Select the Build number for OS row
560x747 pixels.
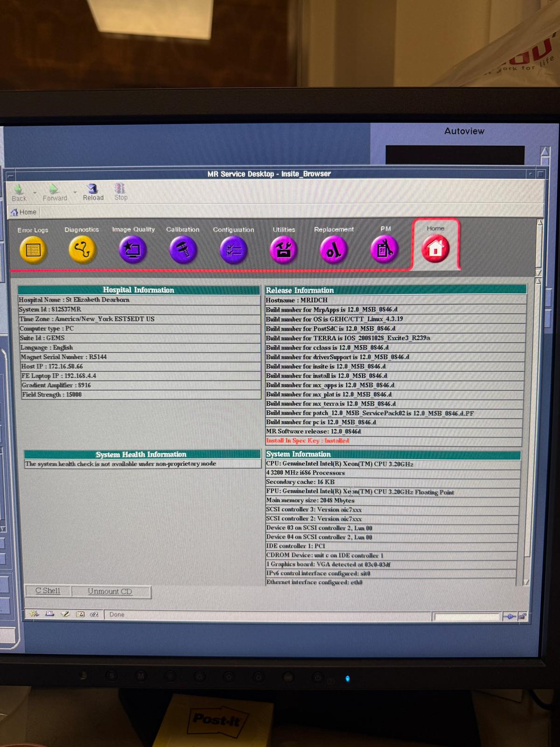pyautogui.click(x=396, y=319)
